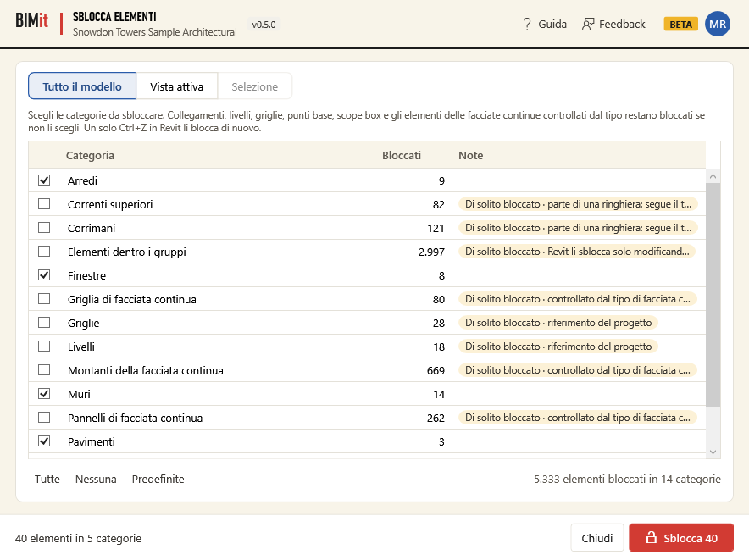Viewport: 749px width, 560px height.
Task: Click the Tutte link
Action: point(47,479)
